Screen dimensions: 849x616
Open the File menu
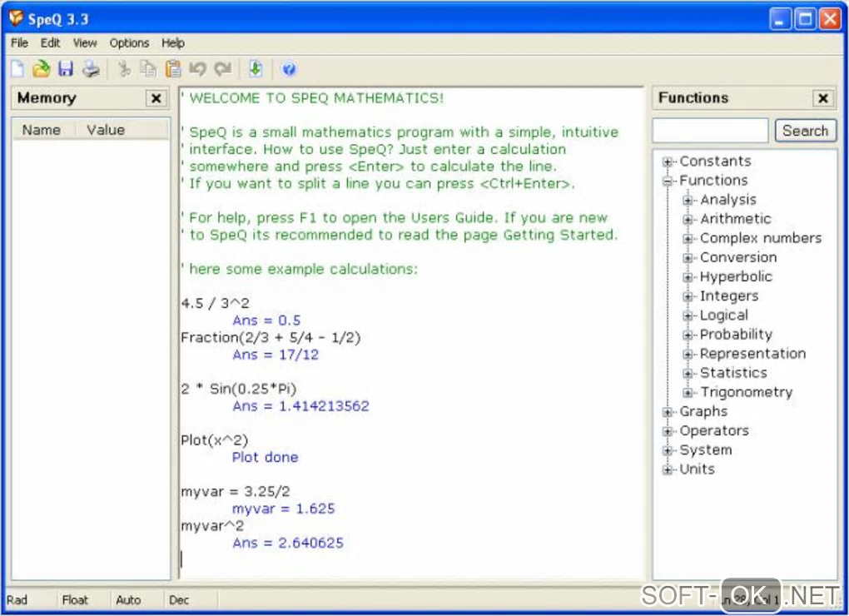pos(19,42)
